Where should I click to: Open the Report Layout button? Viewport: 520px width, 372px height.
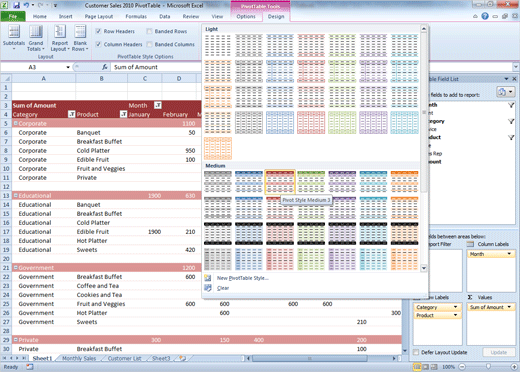point(60,38)
